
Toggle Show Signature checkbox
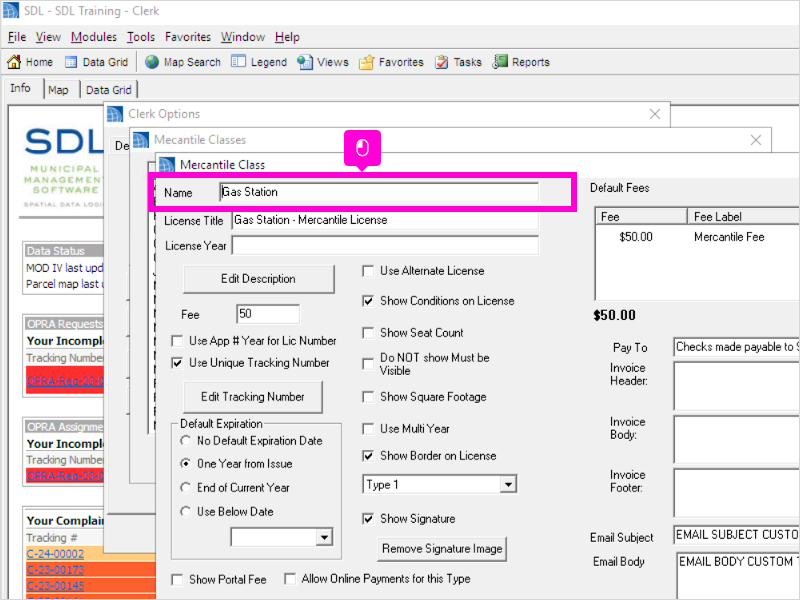368,519
